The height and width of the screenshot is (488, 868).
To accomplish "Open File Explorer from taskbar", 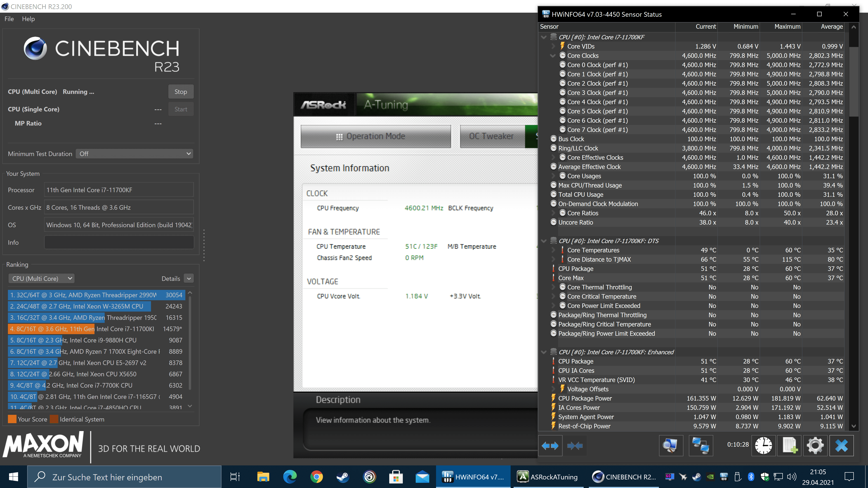I will 263,477.
